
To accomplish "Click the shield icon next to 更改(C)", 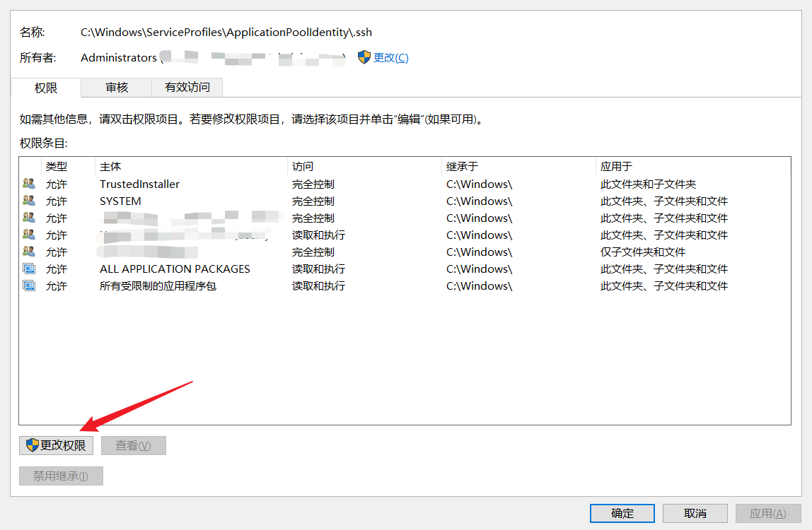I will 364,57.
